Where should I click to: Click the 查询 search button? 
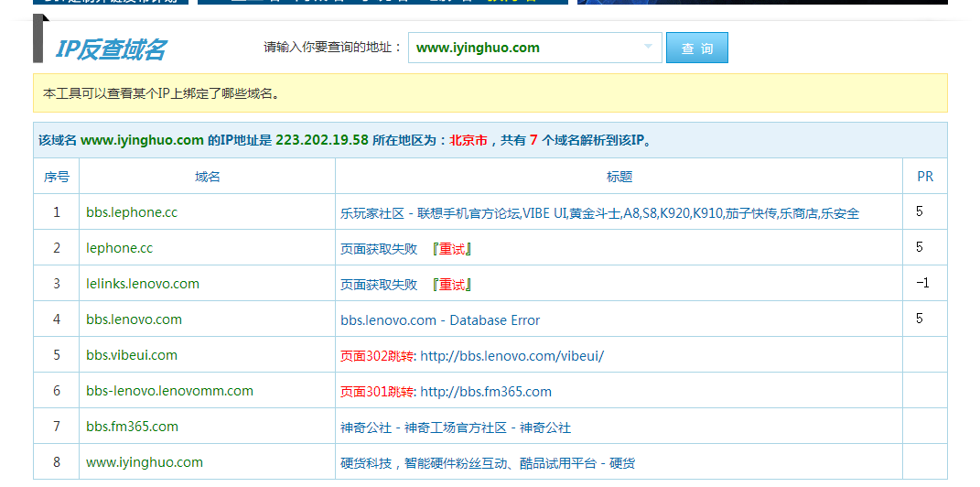pos(697,48)
